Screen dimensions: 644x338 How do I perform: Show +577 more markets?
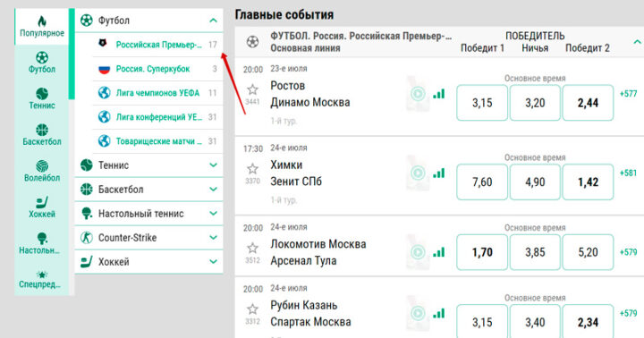(x=629, y=94)
